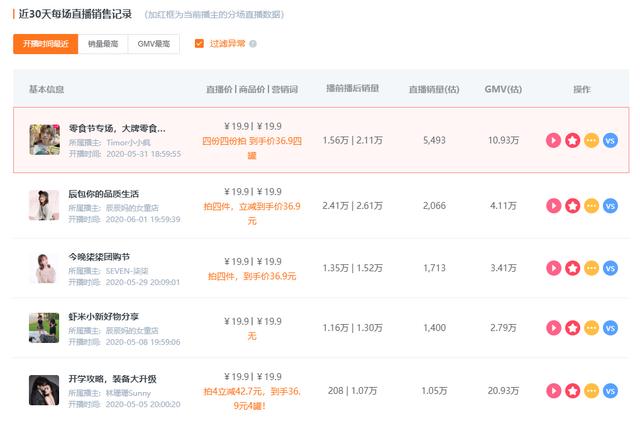The image size is (640, 421).
Task: Click VS compare icon for 今晚柒柒团购节
Action: click(610, 268)
